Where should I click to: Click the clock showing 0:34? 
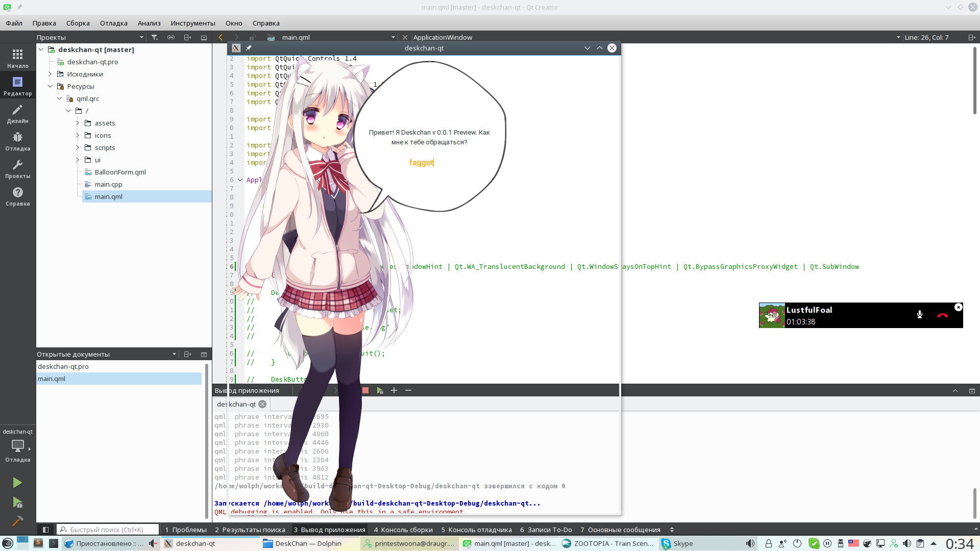[960, 544]
